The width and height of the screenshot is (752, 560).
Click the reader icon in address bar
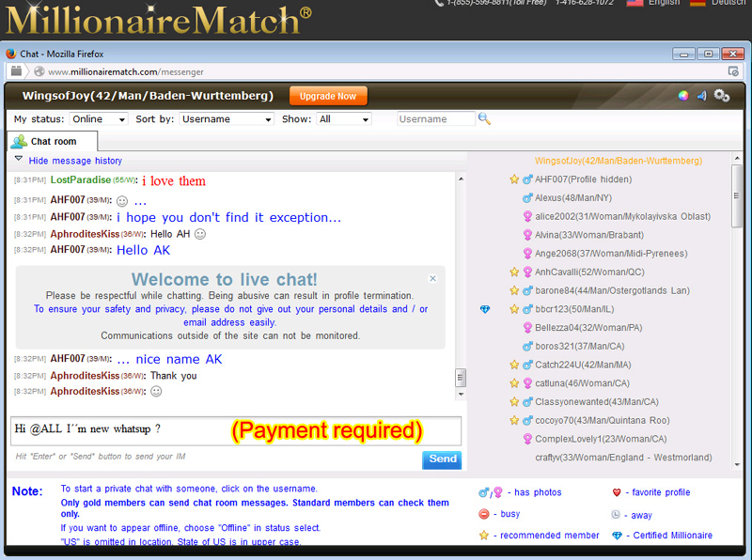point(733,71)
